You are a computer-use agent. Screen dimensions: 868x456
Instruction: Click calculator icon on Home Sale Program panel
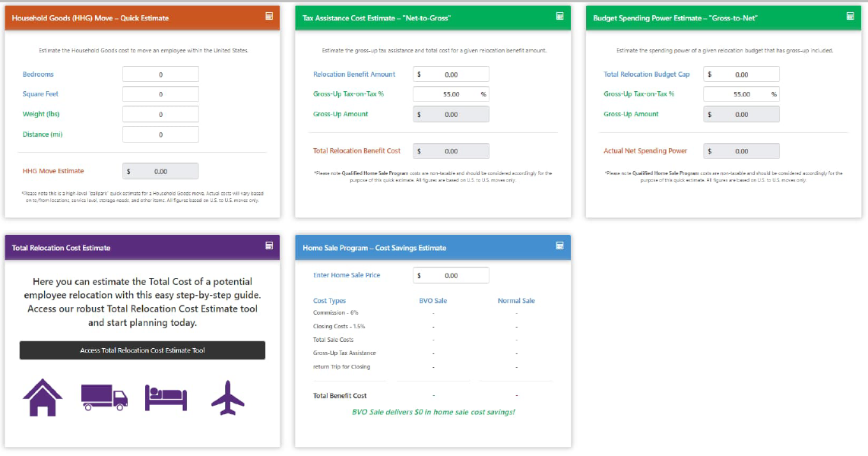(x=559, y=245)
